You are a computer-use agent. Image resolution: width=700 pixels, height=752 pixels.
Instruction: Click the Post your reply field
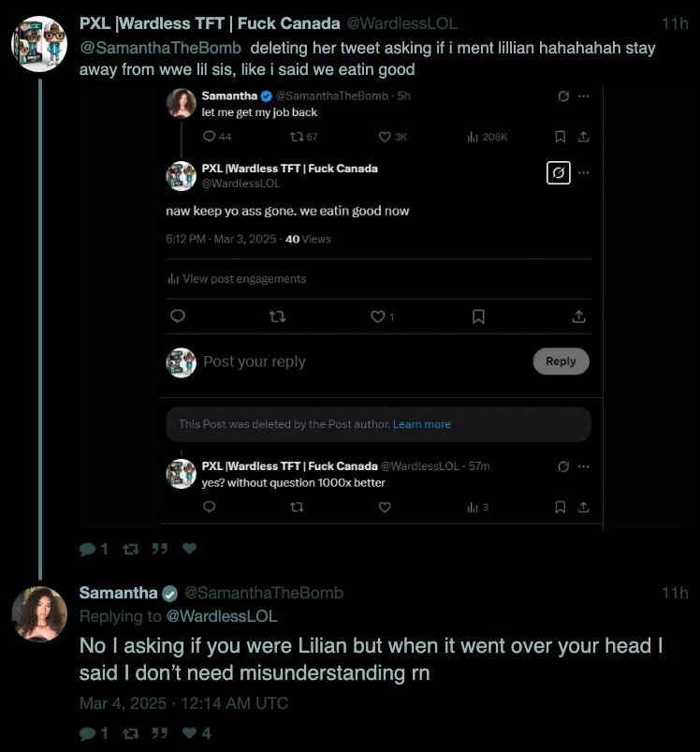click(255, 362)
